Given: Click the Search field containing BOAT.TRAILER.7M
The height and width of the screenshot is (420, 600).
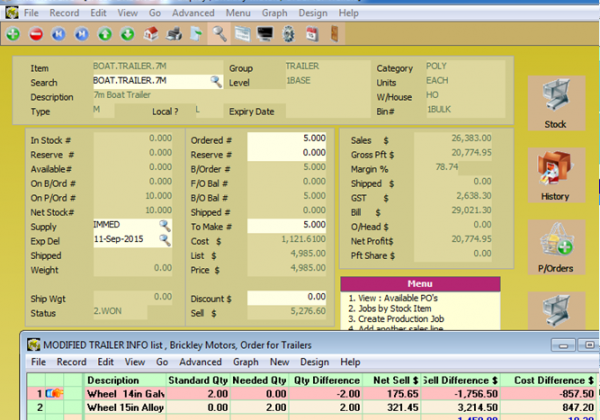Looking at the screenshot, I should [x=158, y=81].
